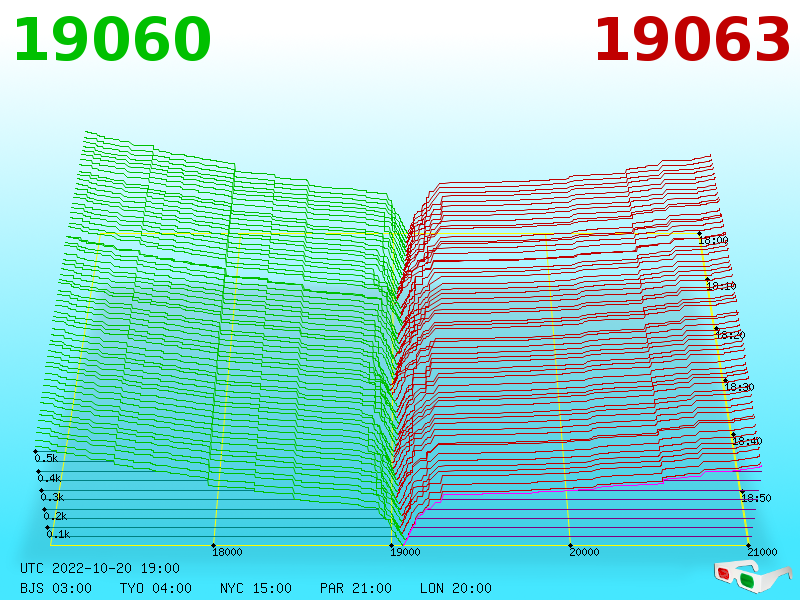800x600 pixels.
Task: Click the 0.4k depth axis label
Action: pos(49,479)
